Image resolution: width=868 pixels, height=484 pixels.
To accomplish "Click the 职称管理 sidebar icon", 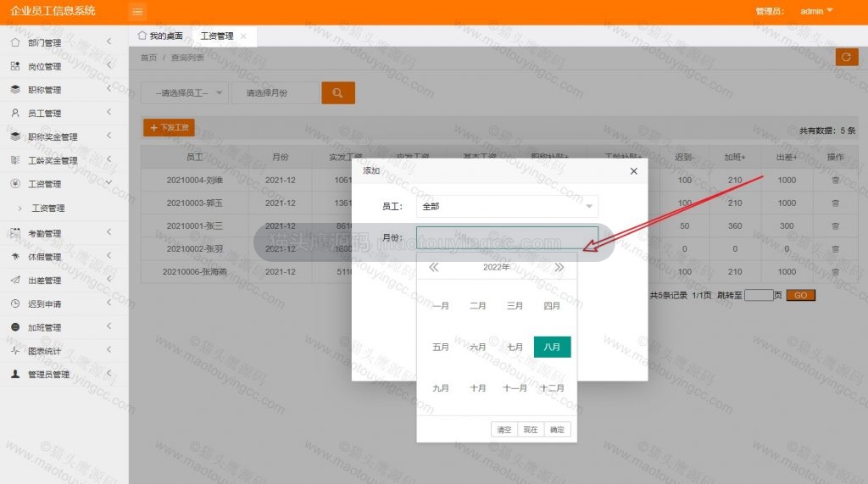I will [x=15, y=89].
